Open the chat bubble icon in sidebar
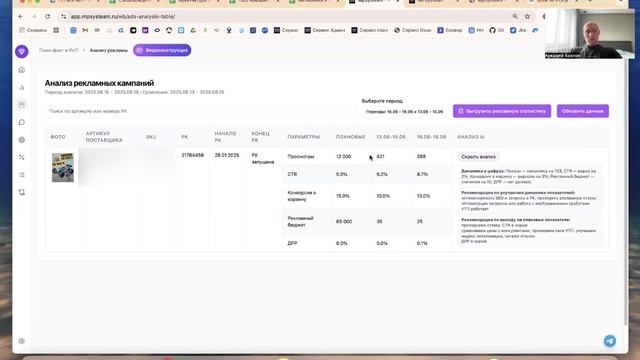 (x=22, y=122)
